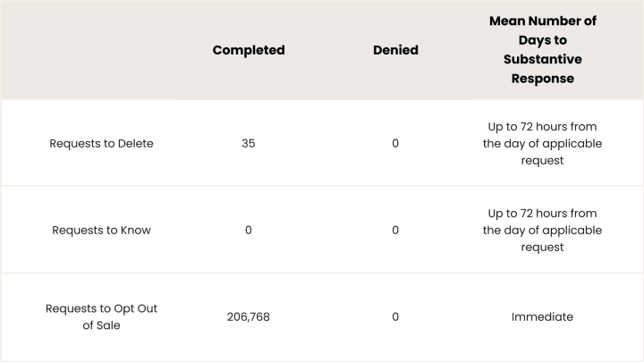This screenshot has width=644, height=362.
Task: Click the value 35 in the Completed column
Action: click(x=249, y=144)
